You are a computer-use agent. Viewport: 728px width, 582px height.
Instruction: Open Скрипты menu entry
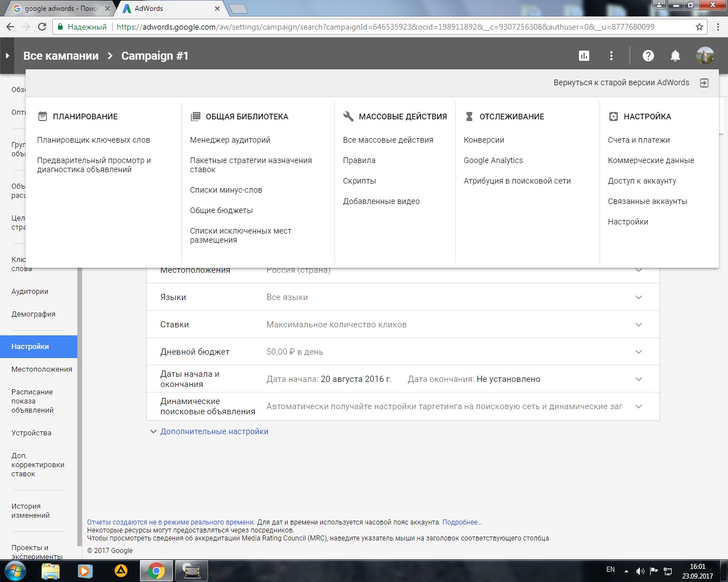click(359, 181)
